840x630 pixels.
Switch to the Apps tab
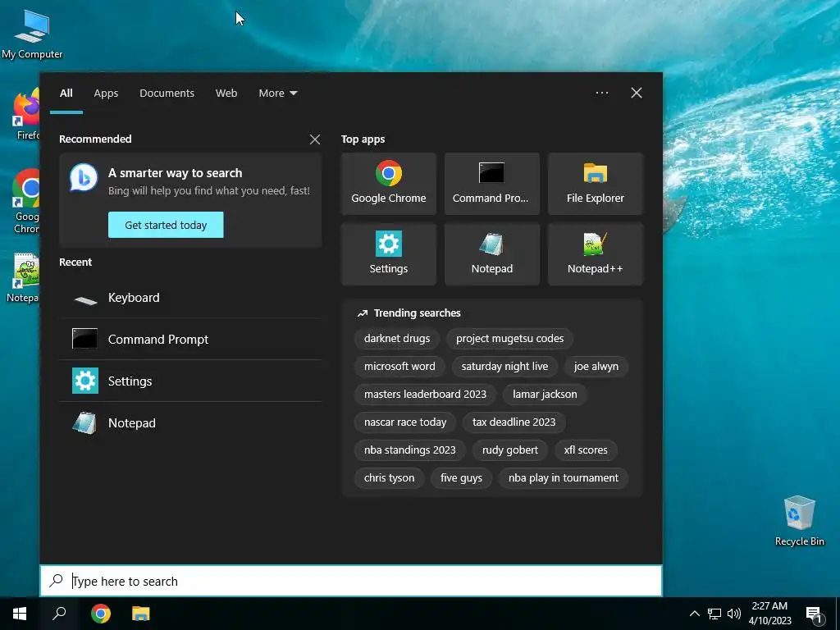106,93
